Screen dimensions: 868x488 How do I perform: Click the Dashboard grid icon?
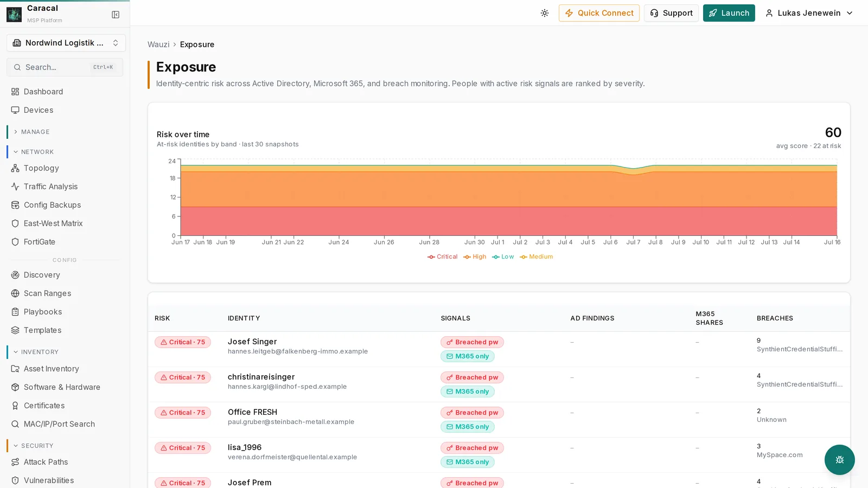click(15, 92)
